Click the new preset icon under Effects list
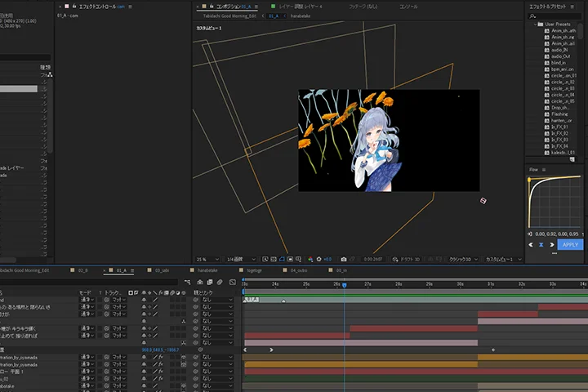Image resolution: width=588 pixels, height=392 pixels. [572, 159]
